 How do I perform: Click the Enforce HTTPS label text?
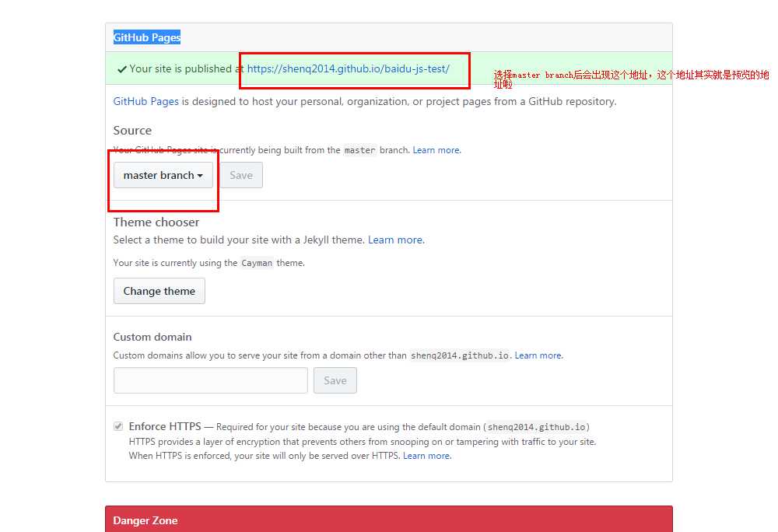pyautogui.click(x=165, y=426)
